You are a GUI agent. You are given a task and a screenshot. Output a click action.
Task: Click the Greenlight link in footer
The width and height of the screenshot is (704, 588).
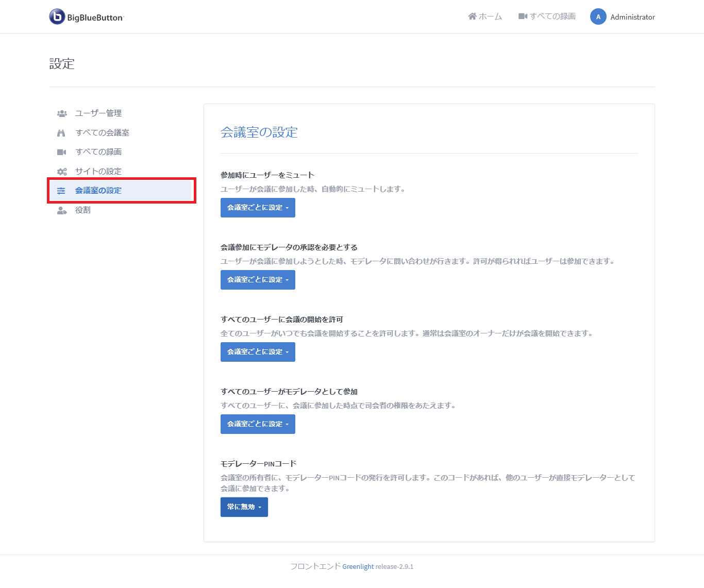pyautogui.click(x=358, y=567)
